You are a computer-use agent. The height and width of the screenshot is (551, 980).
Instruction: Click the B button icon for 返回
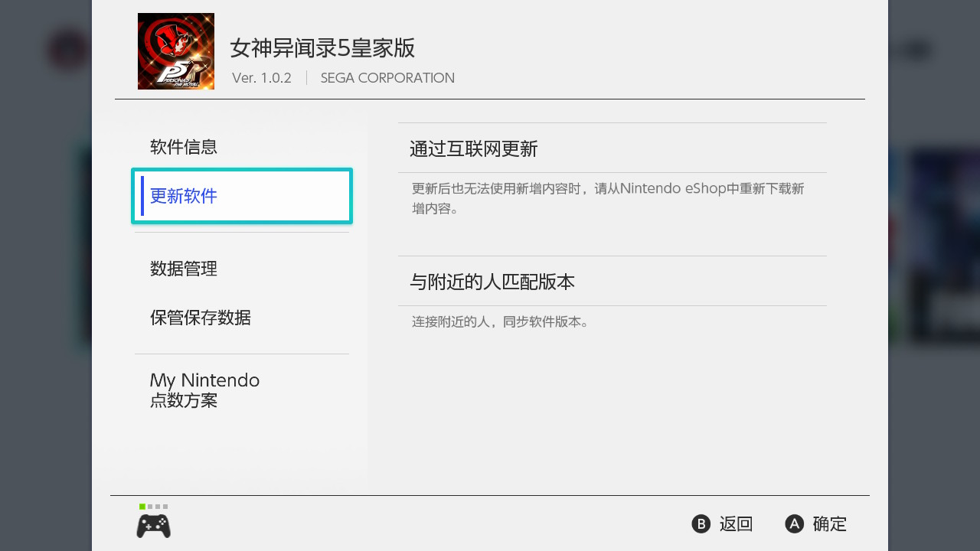click(x=701, y=523)
